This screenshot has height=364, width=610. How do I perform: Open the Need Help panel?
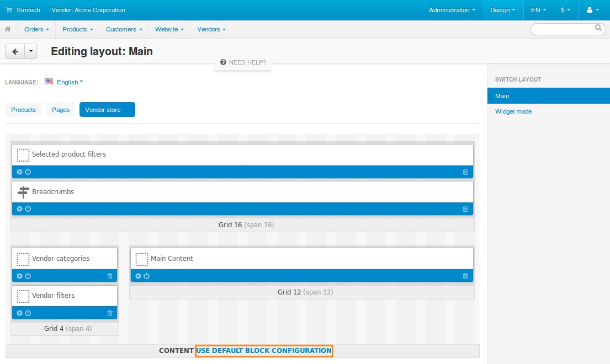243,62
